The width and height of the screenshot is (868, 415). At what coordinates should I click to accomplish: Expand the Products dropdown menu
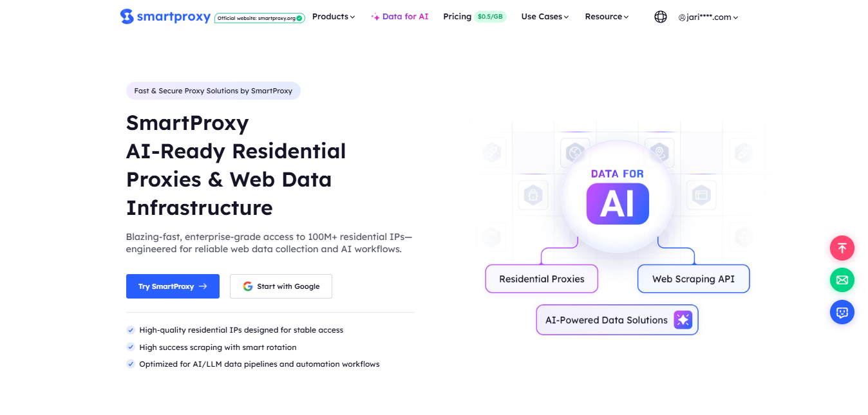click(334, 17)
